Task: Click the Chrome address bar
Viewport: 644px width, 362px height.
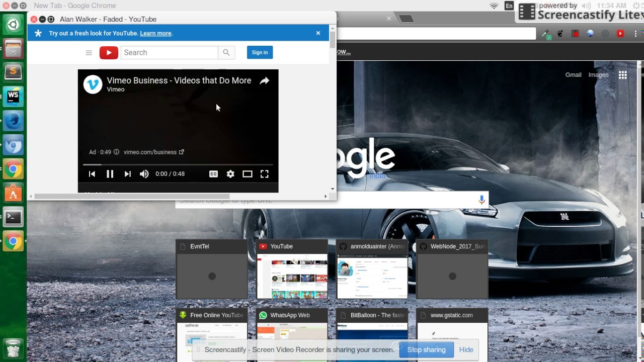Action: [436, 34]
